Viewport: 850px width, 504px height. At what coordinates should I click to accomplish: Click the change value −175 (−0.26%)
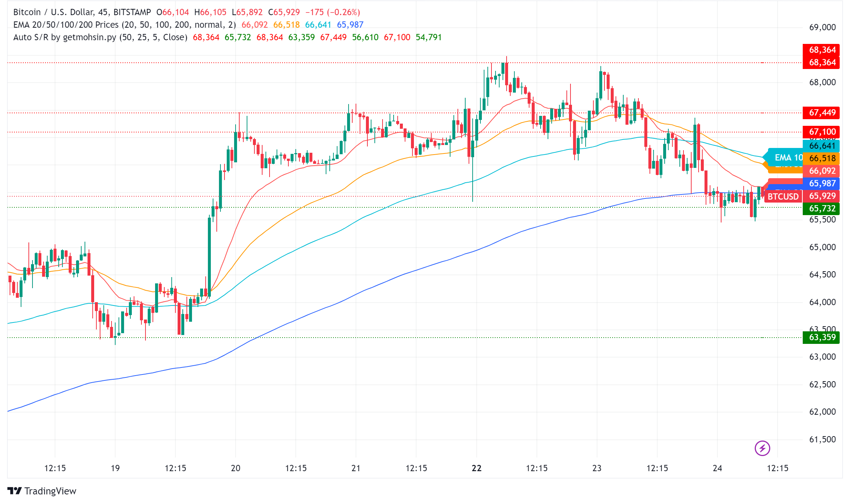click(333, 12)
